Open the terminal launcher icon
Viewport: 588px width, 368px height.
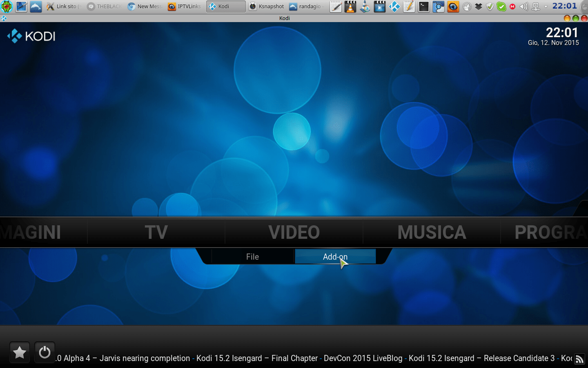pos(424,6)
